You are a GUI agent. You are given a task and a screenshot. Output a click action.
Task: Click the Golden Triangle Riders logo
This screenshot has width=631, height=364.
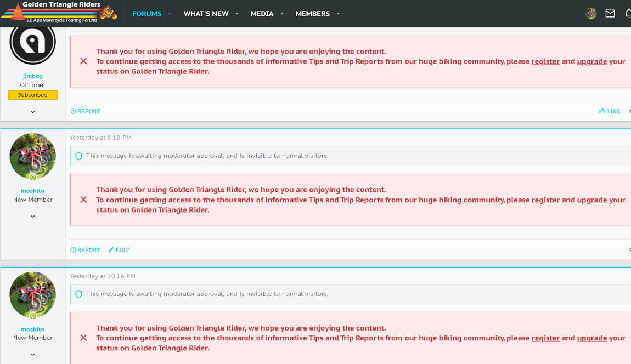point(60,12)
